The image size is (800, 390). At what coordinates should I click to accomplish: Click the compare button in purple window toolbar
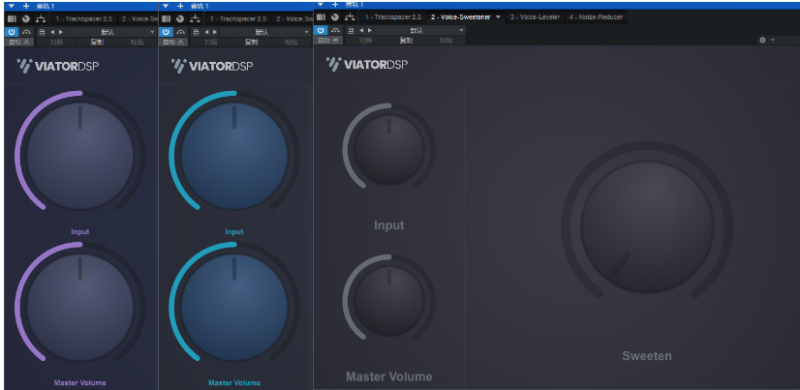point(57,42)
